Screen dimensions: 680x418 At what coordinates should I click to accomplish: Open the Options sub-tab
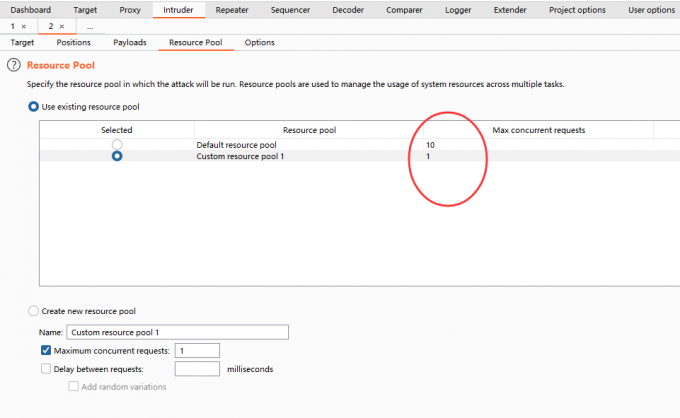(x=259, y=42)
